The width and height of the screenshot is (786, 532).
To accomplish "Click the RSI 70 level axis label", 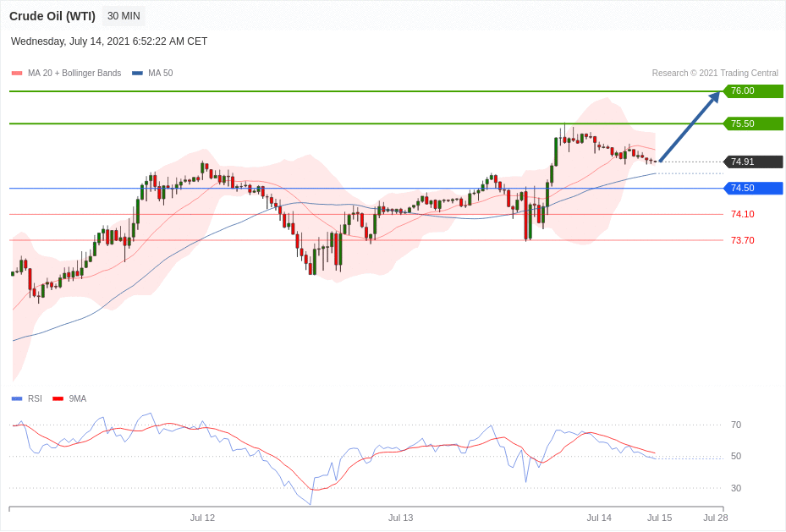I will point(736,425).
